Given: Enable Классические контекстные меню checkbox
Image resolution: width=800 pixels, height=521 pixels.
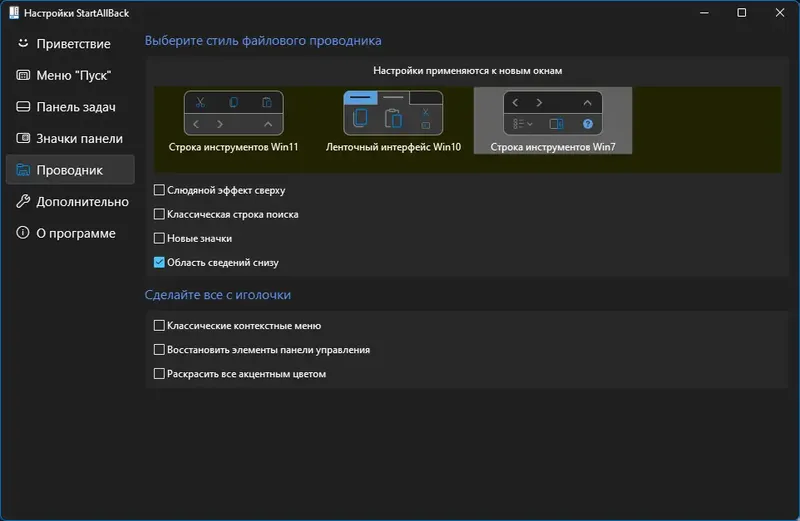Looking at the screenshot, I should (x=159, y=325).
